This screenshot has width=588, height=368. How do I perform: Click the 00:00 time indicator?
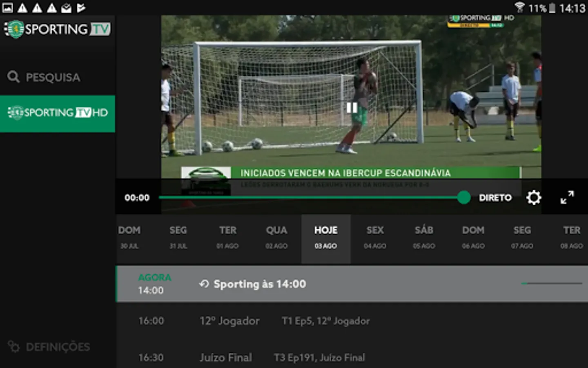(x=137, y=197)
